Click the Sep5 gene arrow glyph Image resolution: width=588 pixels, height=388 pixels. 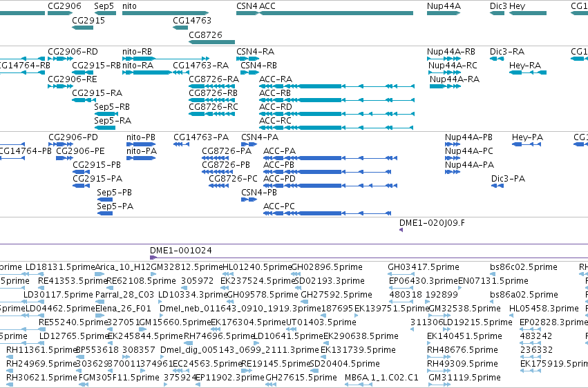click(x=105, y=13)
